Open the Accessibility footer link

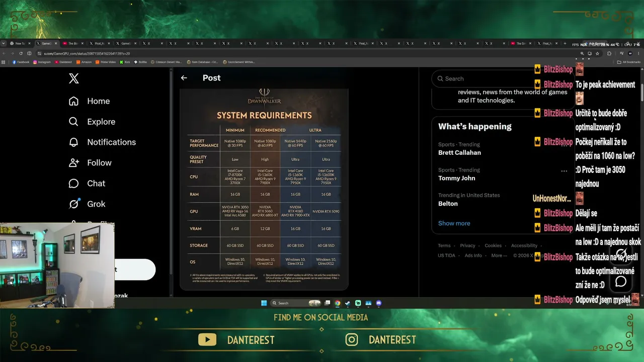pos(524,246)
